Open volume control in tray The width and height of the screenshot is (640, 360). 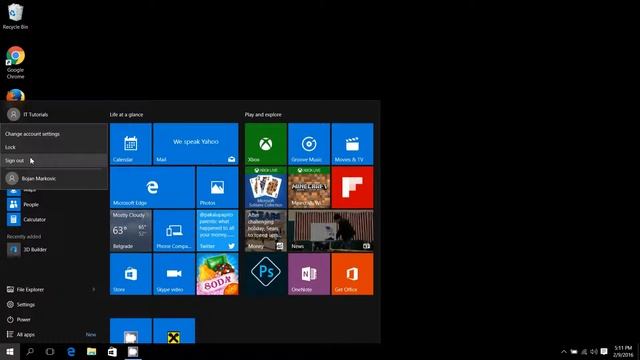594,351
